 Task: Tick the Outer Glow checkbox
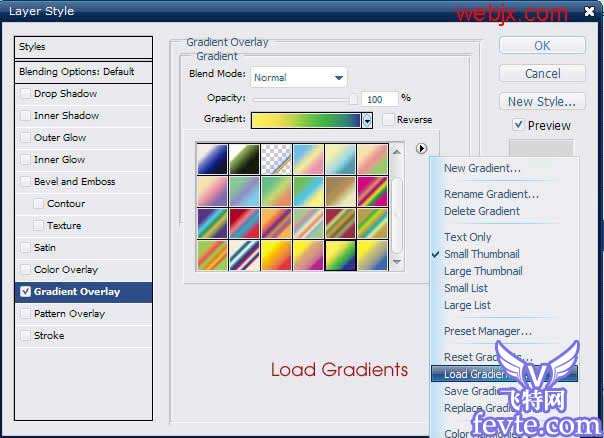(x=25, y=137)
